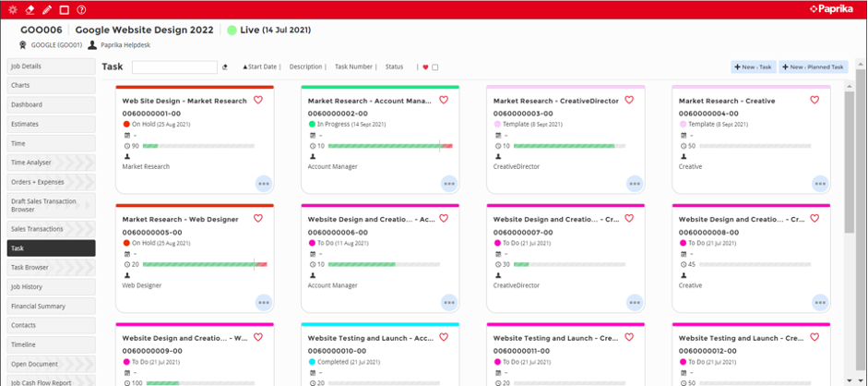Open the help question mark icon
This screenshot has width=868, height=386.
coord(81,9)
